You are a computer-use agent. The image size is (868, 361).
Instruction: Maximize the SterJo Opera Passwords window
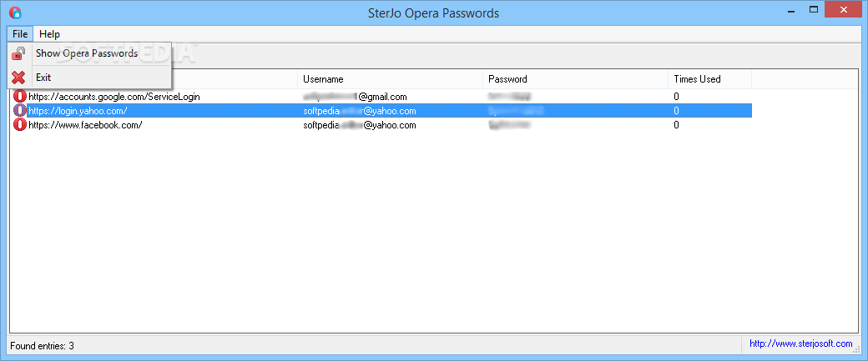[813, 9]
